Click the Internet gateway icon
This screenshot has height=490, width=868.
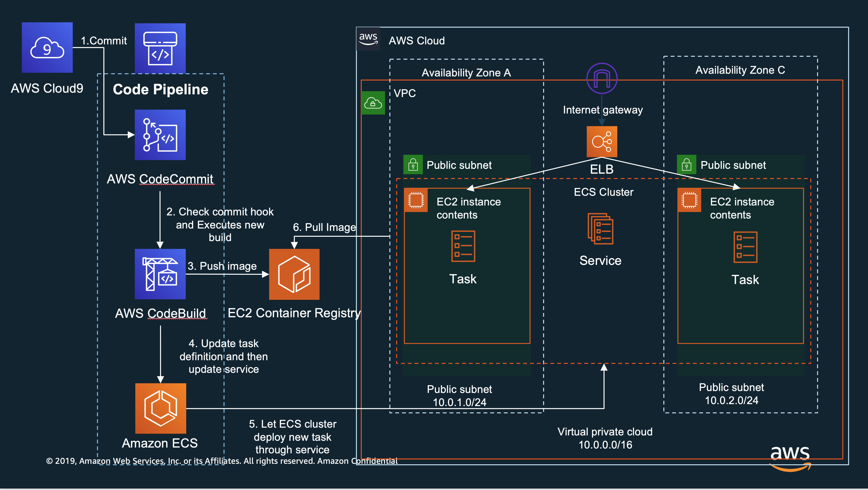click(602, 78)
